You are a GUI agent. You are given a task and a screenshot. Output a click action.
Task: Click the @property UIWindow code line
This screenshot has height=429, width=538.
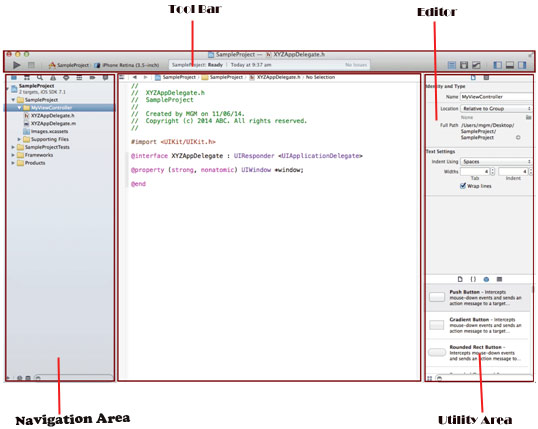[217, 170]
